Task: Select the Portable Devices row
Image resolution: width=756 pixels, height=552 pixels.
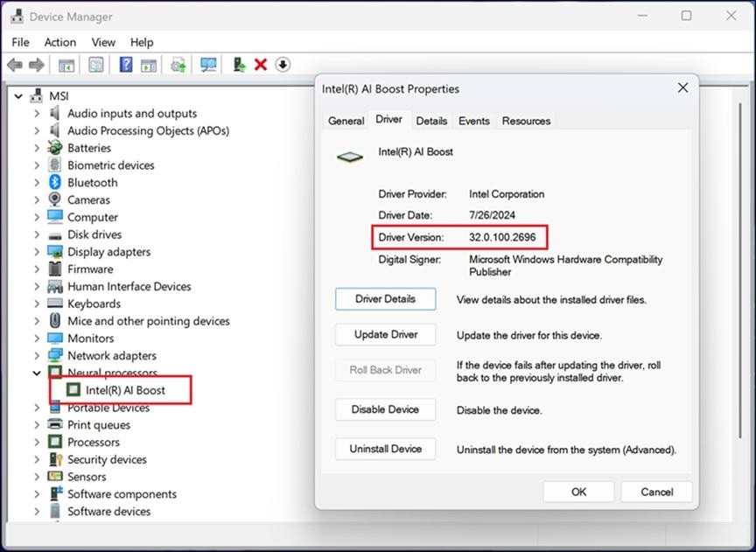Action: [108, 408]
